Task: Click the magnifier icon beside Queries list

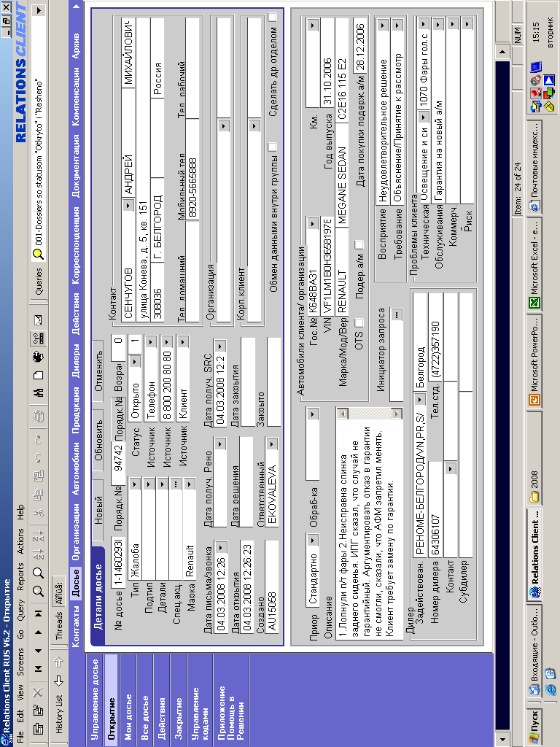Action: [38, 255]
